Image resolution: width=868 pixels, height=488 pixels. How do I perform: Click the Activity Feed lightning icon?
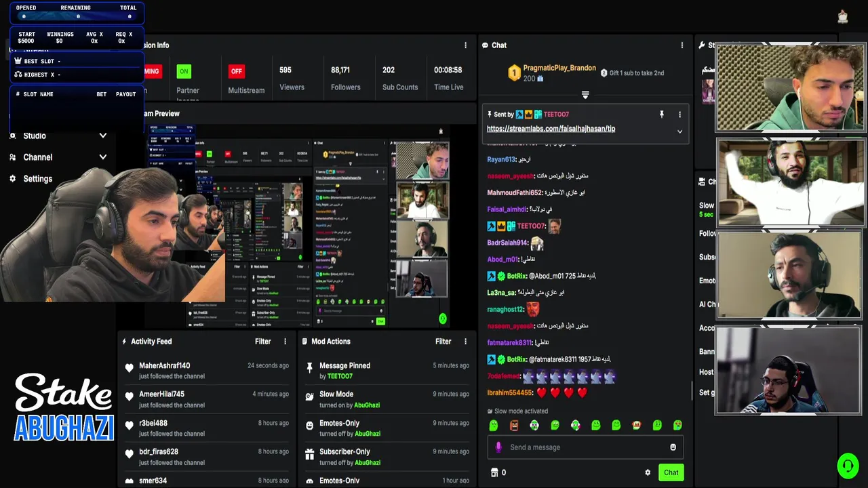click(124, 342)
